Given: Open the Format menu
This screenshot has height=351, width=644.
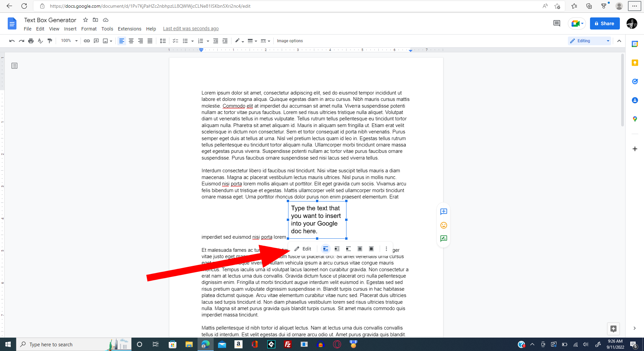Looking at the screenshot, I should click(x=89, y=29).
